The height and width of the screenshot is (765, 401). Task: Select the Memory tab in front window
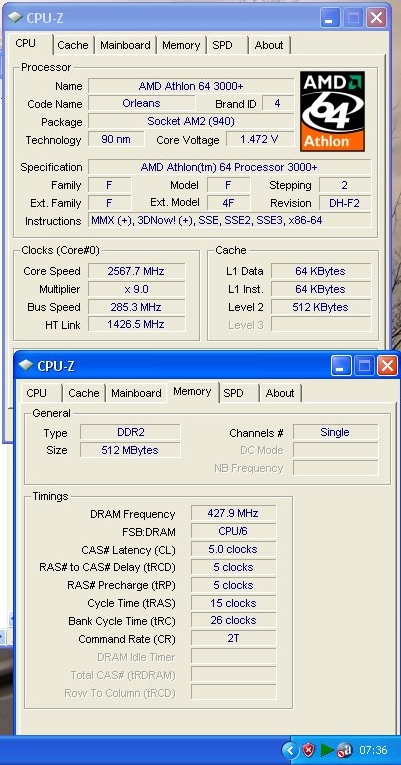tap(192, 391)
